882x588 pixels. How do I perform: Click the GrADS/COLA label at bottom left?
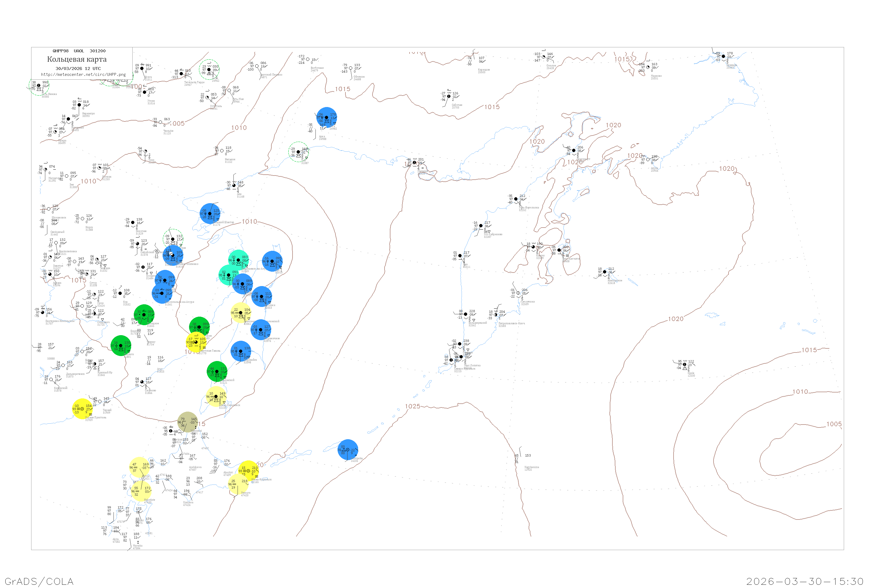39,581
